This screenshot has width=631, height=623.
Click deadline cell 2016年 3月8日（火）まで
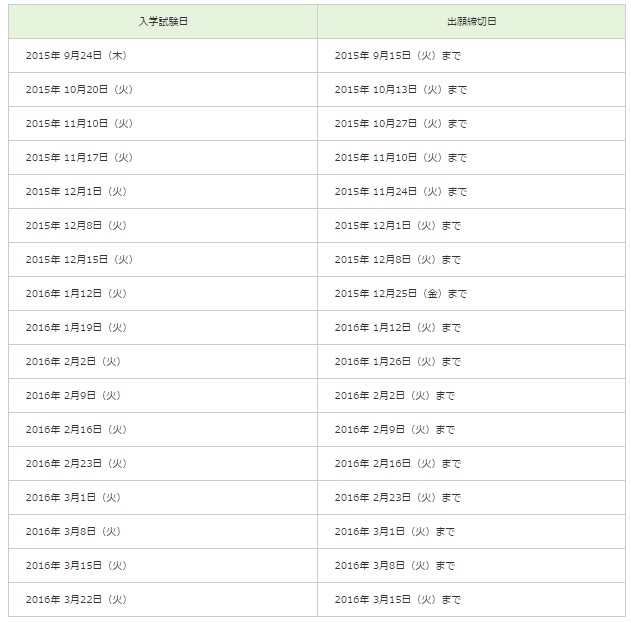395,566
